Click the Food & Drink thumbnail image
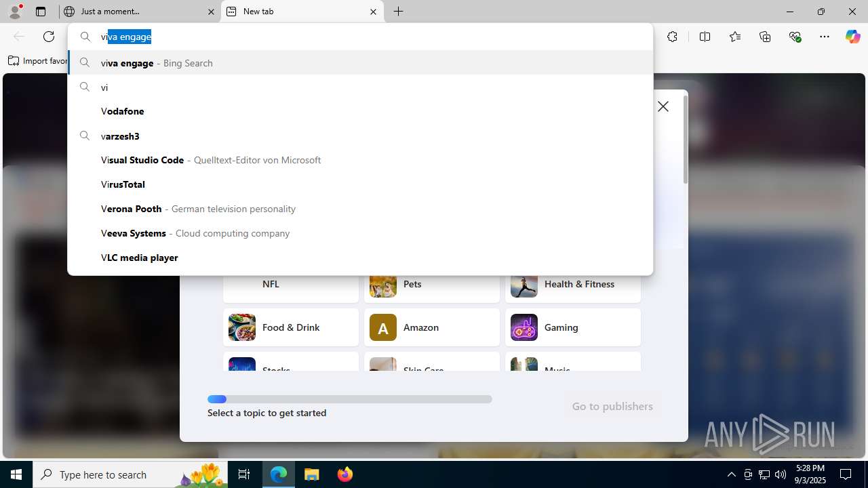The height and width of the screenshot is (488, 868). (x=242, y=327)
